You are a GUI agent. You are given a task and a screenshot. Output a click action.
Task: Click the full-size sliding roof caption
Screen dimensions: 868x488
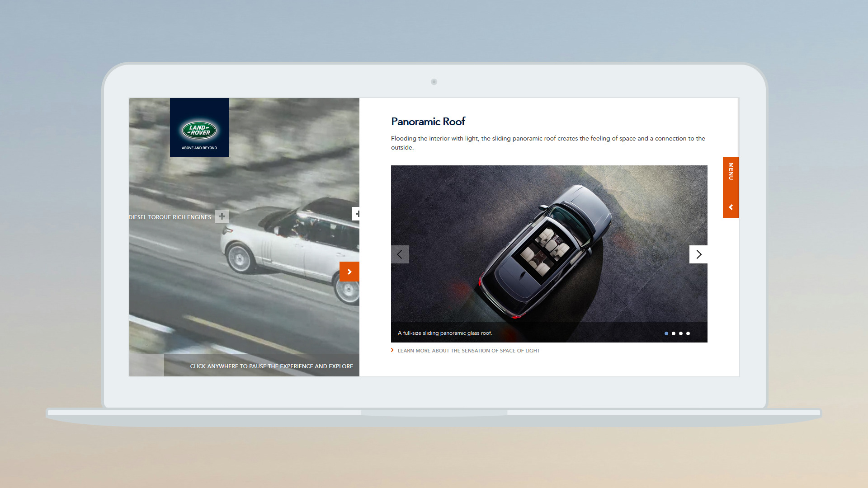point(445,333)
